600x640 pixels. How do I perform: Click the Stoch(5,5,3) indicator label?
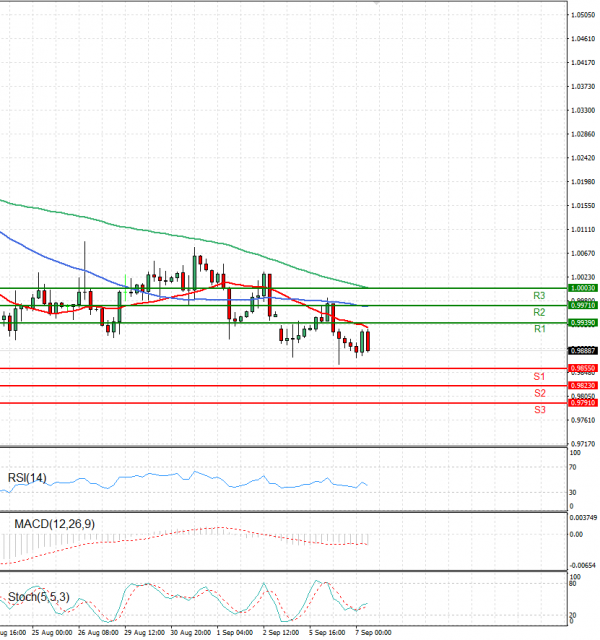point(39,597)
